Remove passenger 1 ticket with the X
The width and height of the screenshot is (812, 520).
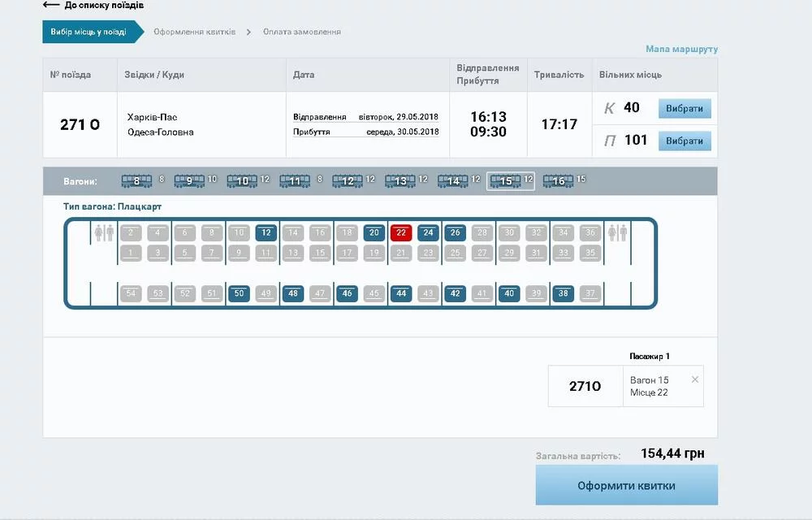pyautogui.click(x=695, y=379)
